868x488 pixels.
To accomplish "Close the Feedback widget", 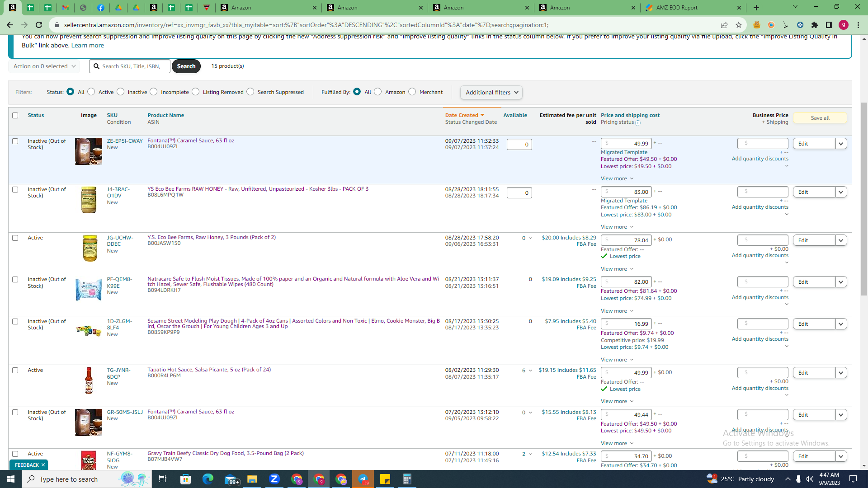I will coord(43,465).
